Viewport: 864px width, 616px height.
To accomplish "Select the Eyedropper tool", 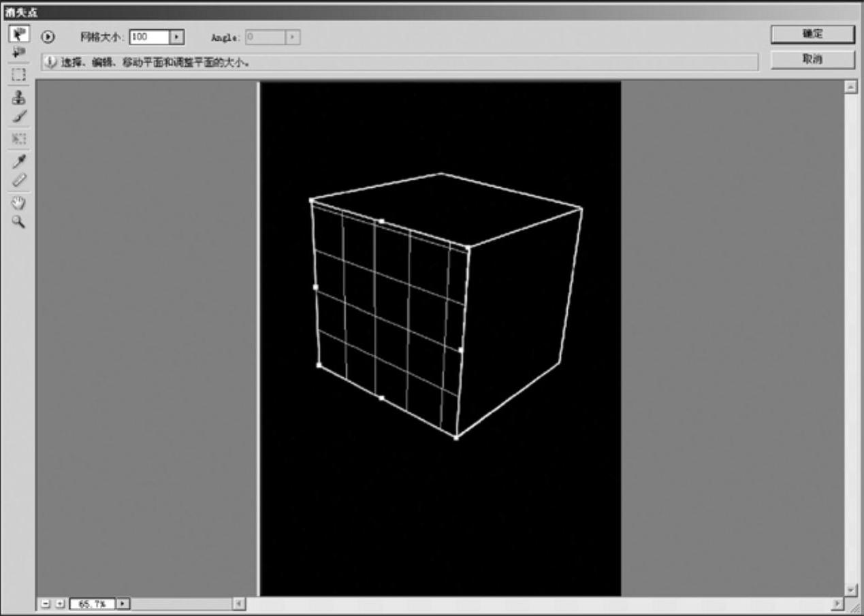I will pyautogui.click(x=18, y=161).
